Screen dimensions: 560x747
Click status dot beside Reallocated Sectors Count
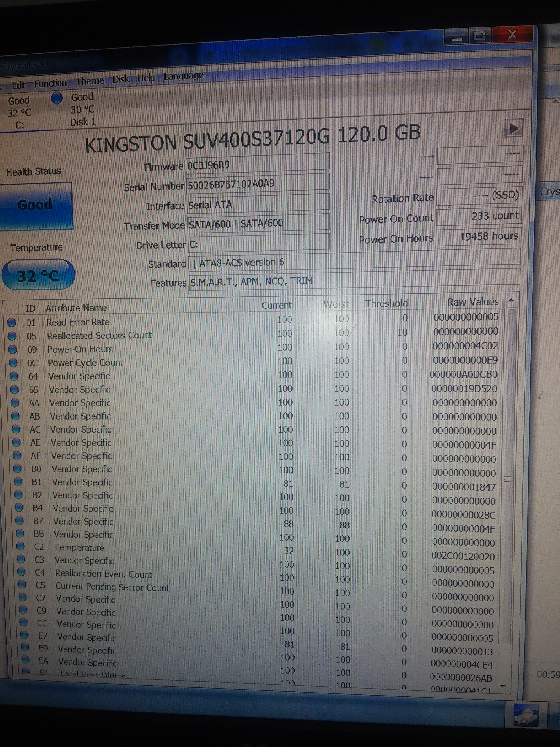(x=12, y=336)
